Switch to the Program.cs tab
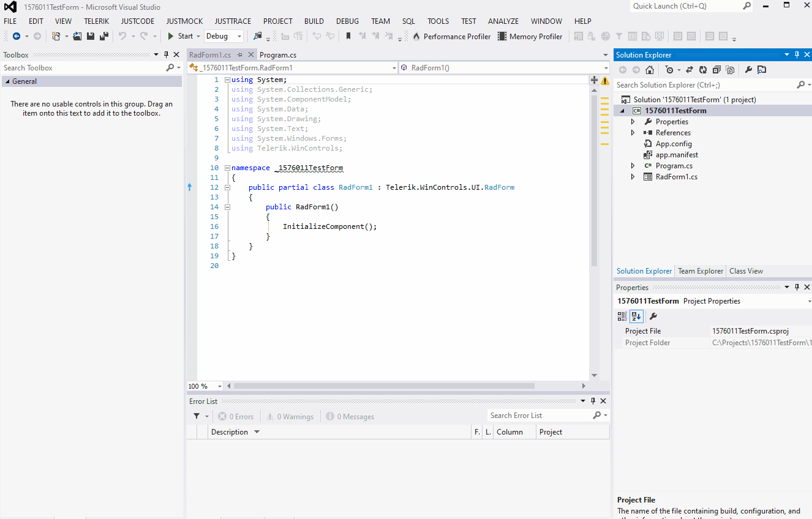 278,55
